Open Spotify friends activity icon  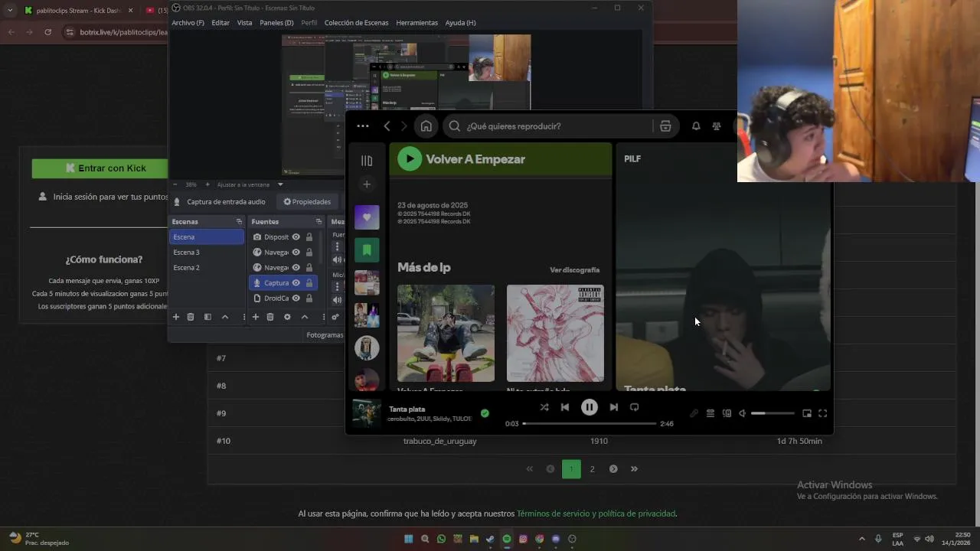click(x=717, y=126)
